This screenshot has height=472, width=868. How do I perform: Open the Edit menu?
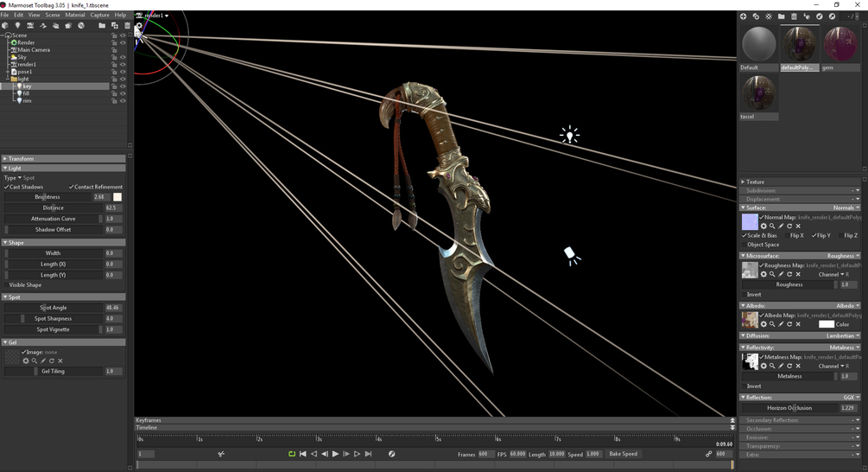coord(19,15)
